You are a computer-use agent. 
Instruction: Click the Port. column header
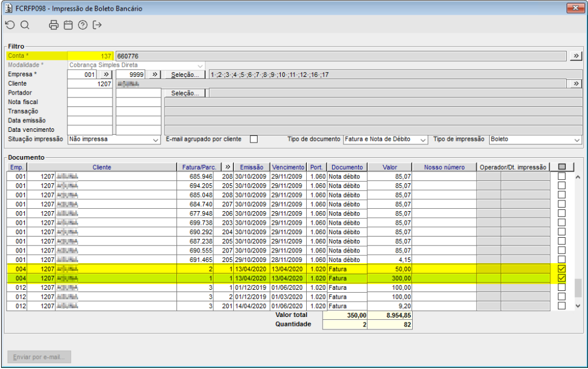316,167
